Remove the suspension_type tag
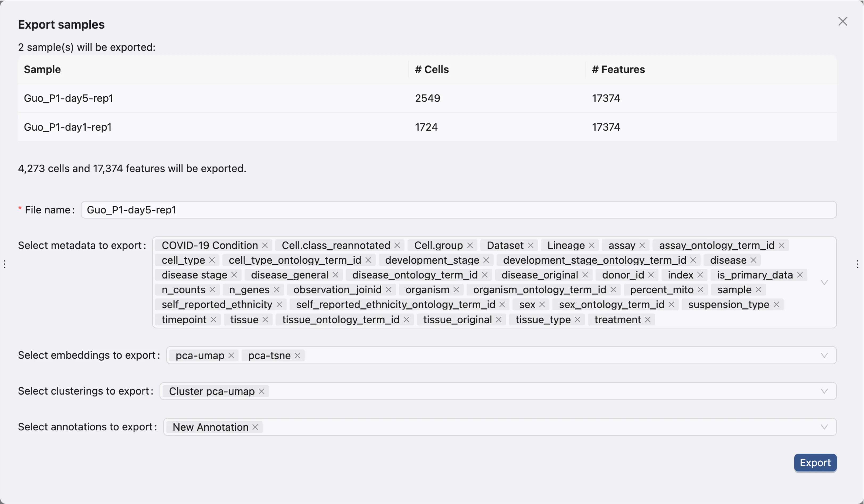Screen dimensions: 864x504 (776, 304)
